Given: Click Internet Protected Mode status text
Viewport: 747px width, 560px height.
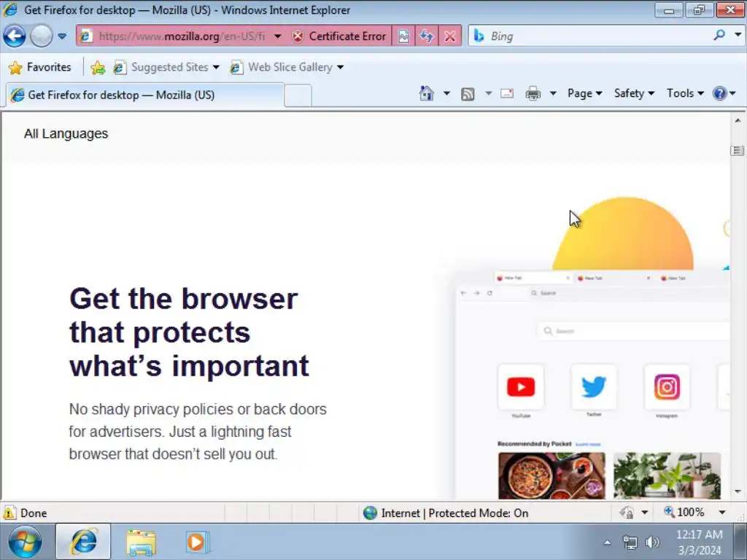Looking at the screenshot, I should coord(454,513).
